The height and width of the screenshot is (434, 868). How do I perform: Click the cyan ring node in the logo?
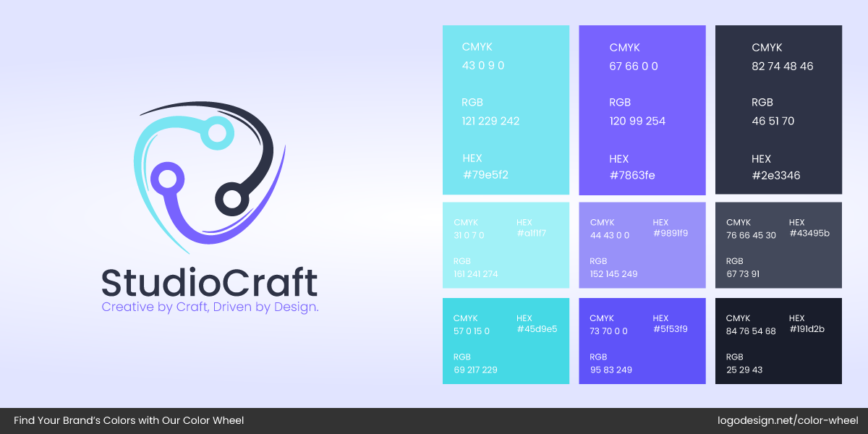tap(216, 132)
